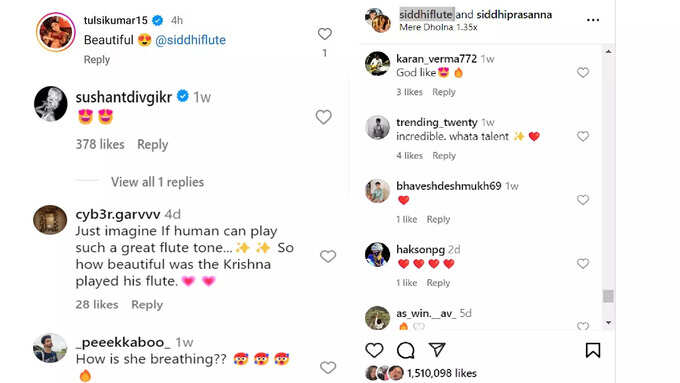The width and height of the screenshot is (680, 383).
Task: Expand View all 1 replies
Action: pos(157,182)
